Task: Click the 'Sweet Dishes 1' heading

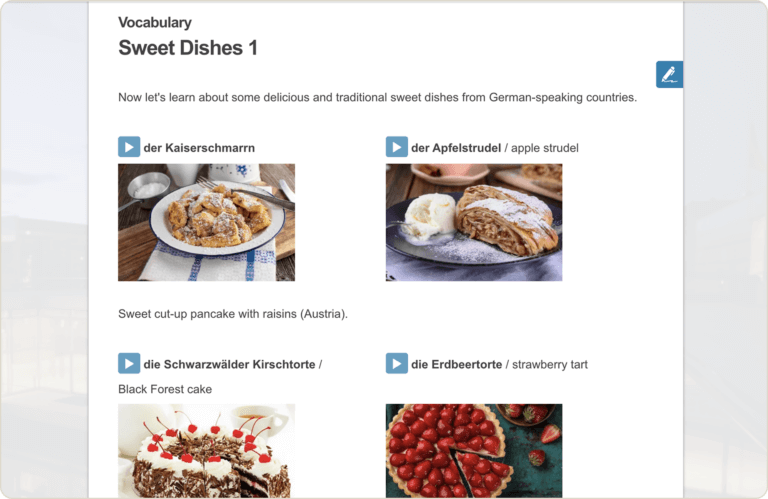Action: 188,47
